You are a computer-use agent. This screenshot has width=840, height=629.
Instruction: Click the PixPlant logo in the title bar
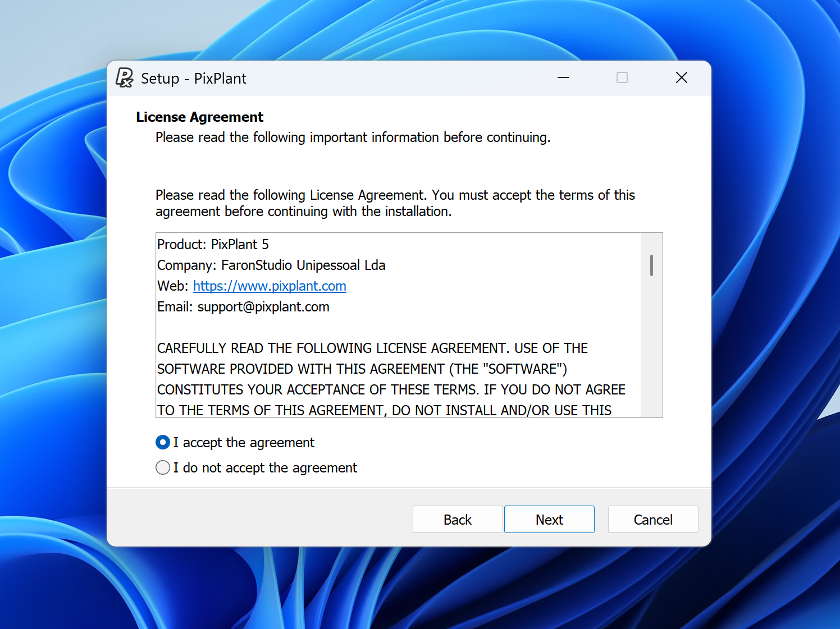124,78
